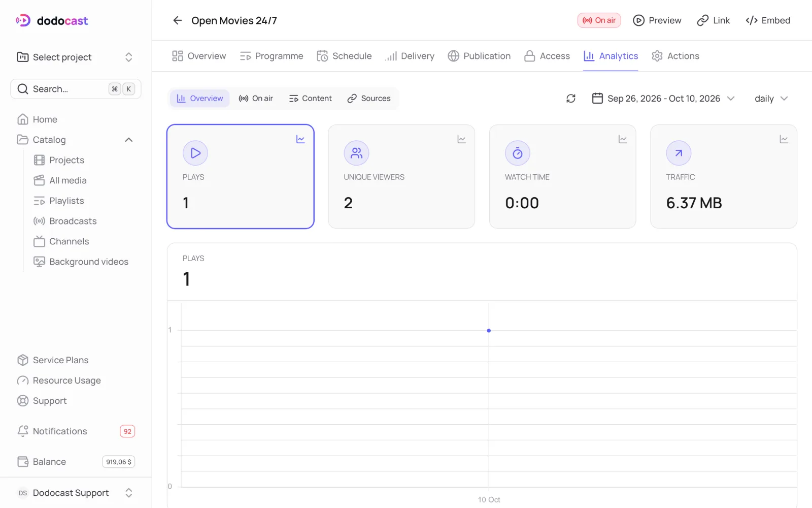Open chart icon on Plays card
The width and height of the screenshot is (812, 508).
[300, 139]
